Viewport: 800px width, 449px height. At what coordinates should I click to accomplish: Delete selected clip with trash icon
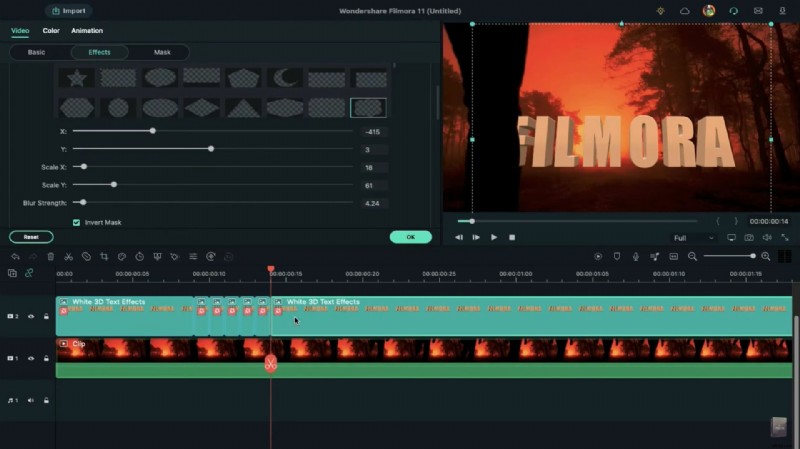(51, 257)
